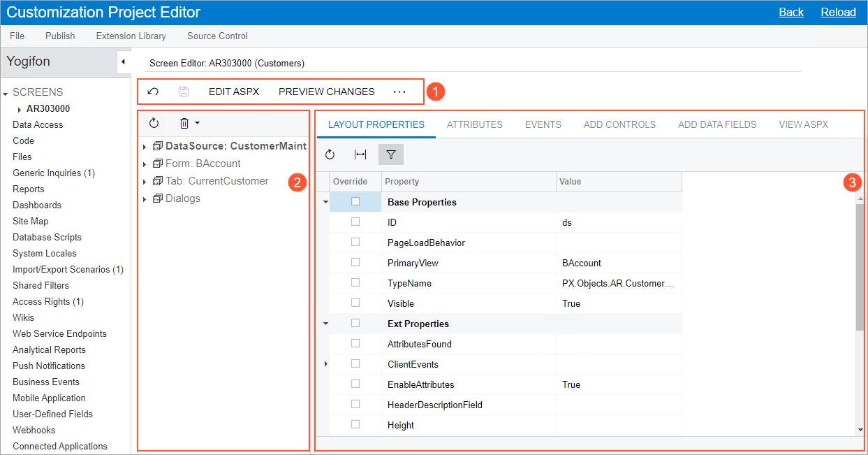Click the save disk icon in the toolbar
Image resolution: width=868 pixels, height=455 pixels.
click(184, 92)
